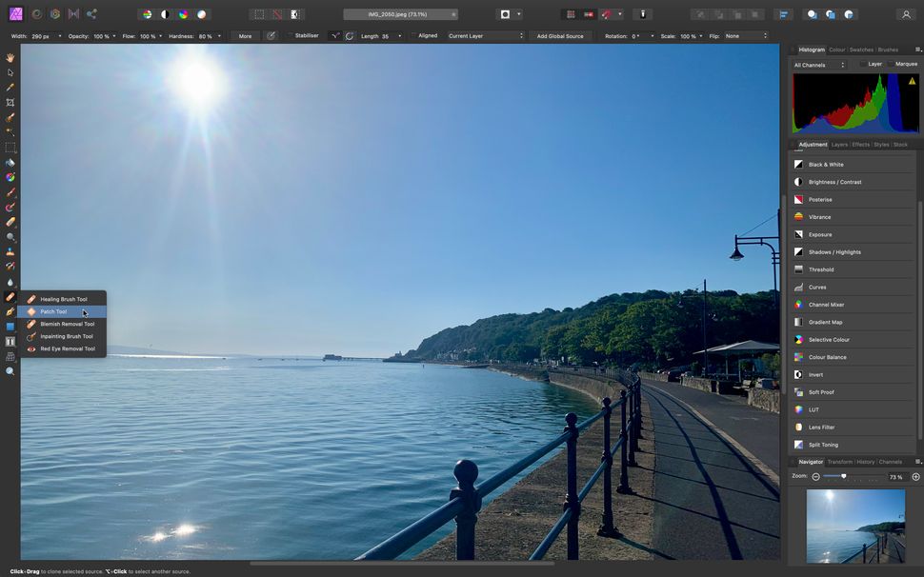The height and width of the screenshot is (577, 924).
Task: Select the Colour Picker tool
Action: [x=10, y=87]
